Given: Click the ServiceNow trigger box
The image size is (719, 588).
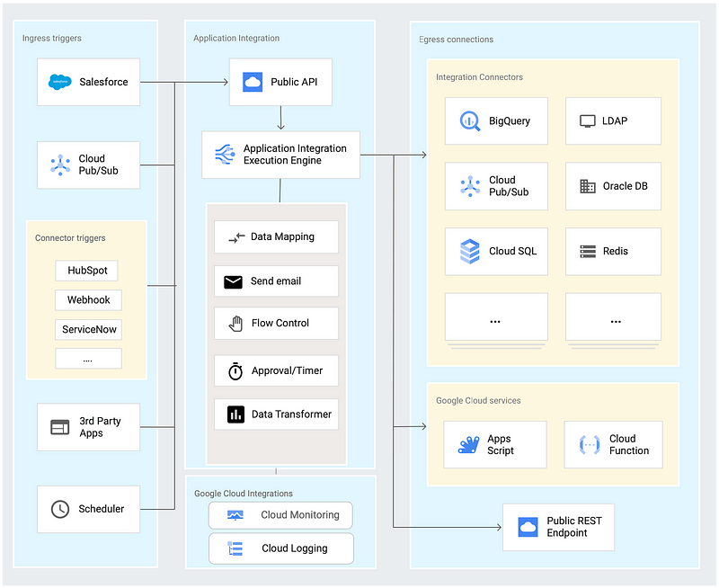Looking at the screenshot, I should (x=88, y=329).
